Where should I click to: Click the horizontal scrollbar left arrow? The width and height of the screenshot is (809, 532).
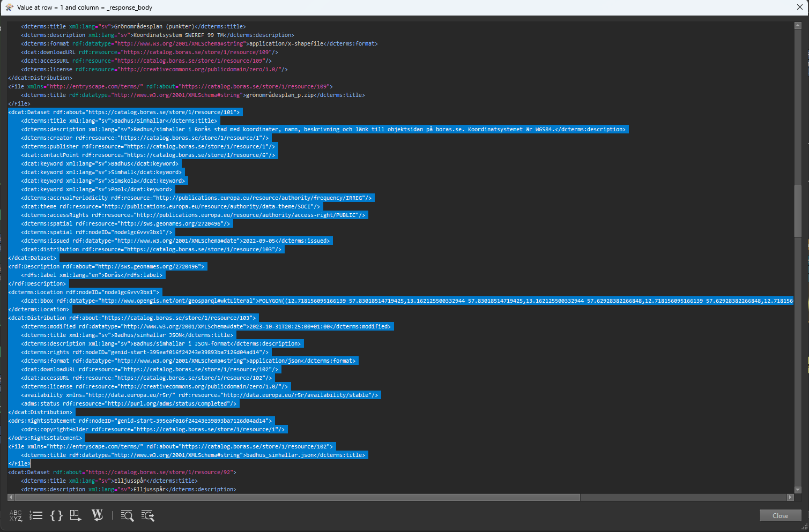pos(11,498)
